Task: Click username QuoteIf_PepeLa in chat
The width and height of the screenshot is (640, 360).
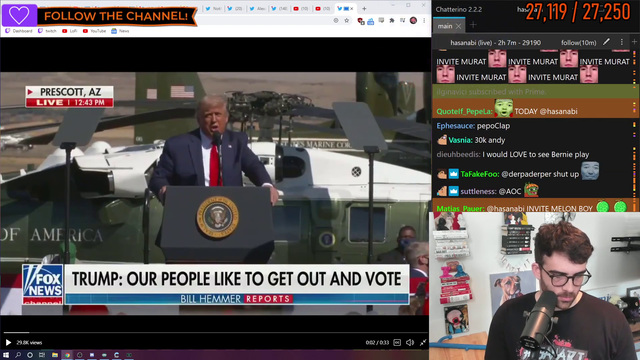Action: [x=464, y=111]
